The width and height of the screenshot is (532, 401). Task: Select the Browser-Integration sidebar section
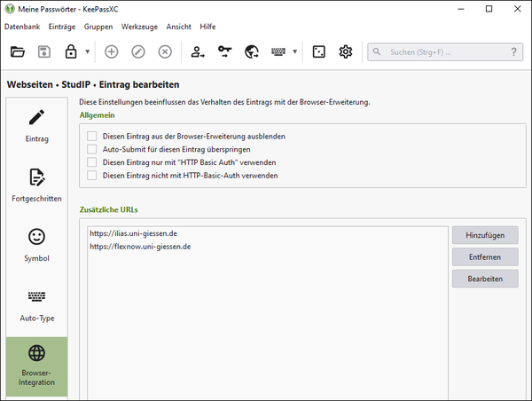(36, 366)
